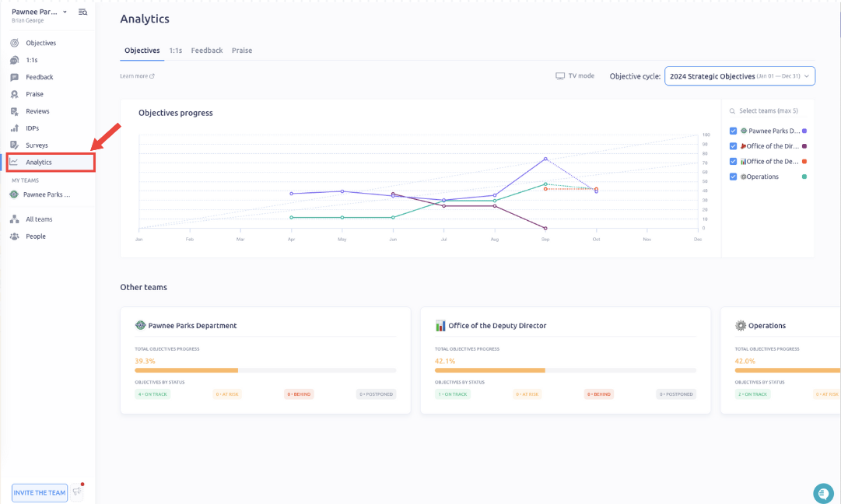
Task: Open Surveys from the sidebar icon
Action: pyautogui.click(x=14, y=145)
